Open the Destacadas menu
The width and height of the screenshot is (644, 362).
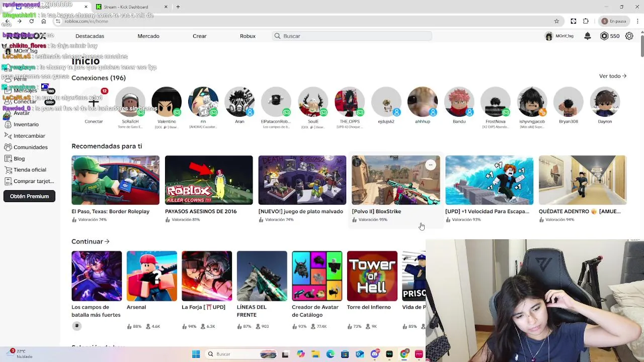coord(90,36)
